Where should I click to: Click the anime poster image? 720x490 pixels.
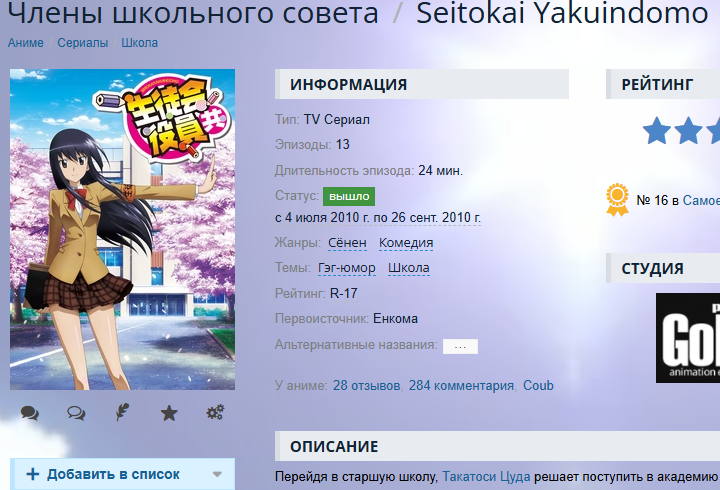123,229
